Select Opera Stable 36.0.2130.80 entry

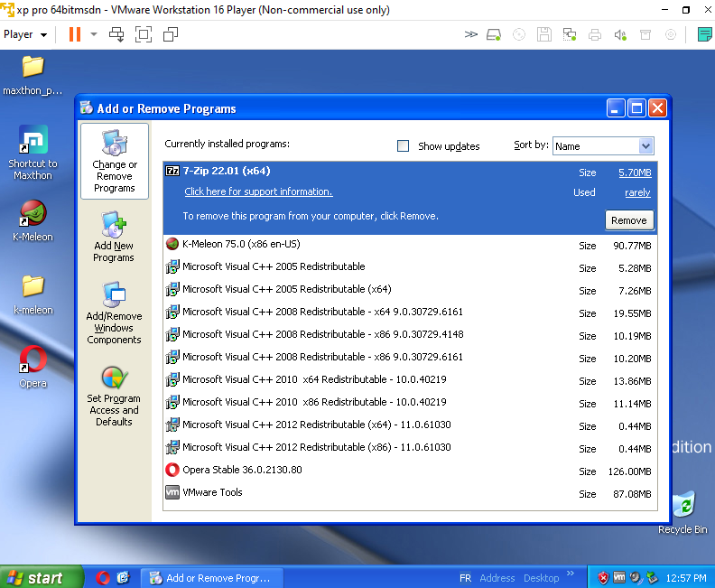(x=410, y=471)
